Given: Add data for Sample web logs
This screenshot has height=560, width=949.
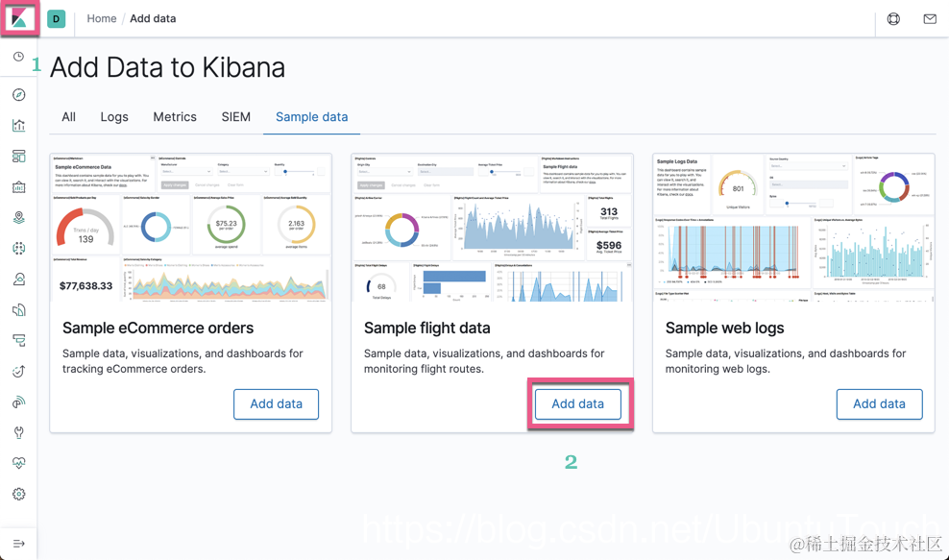Looking at the screenshot, I should pyautogui.click(x=880, y=403).
